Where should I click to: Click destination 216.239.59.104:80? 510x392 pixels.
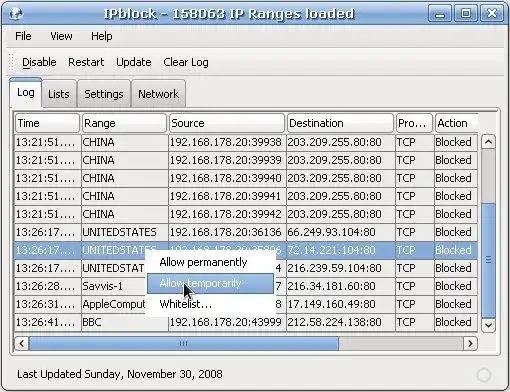(x=341, y=268)
